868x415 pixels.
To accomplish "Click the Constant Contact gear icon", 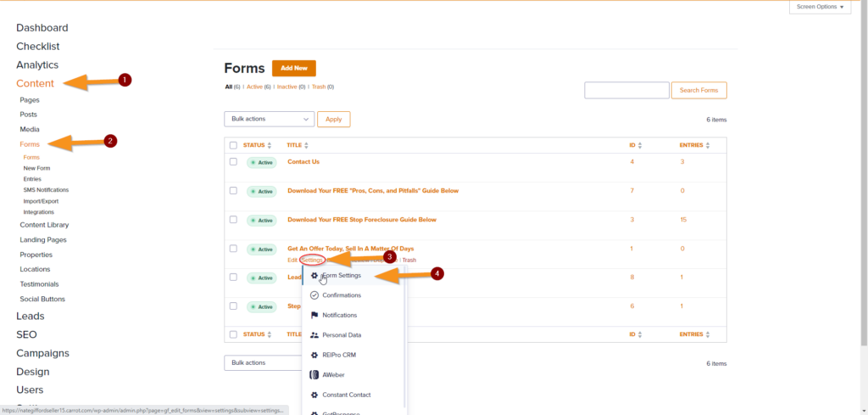I will (x=314, y=395).
